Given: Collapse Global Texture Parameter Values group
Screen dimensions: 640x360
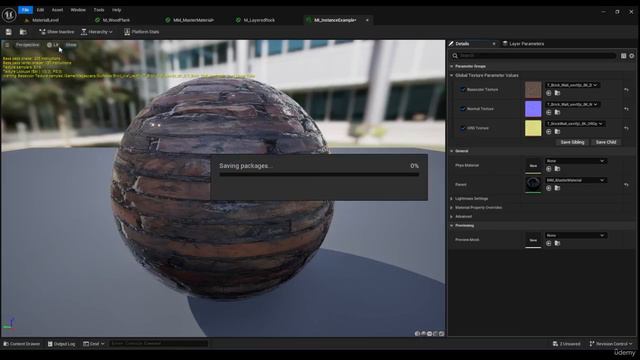Looking at the screenshot, I should (452, 76).
